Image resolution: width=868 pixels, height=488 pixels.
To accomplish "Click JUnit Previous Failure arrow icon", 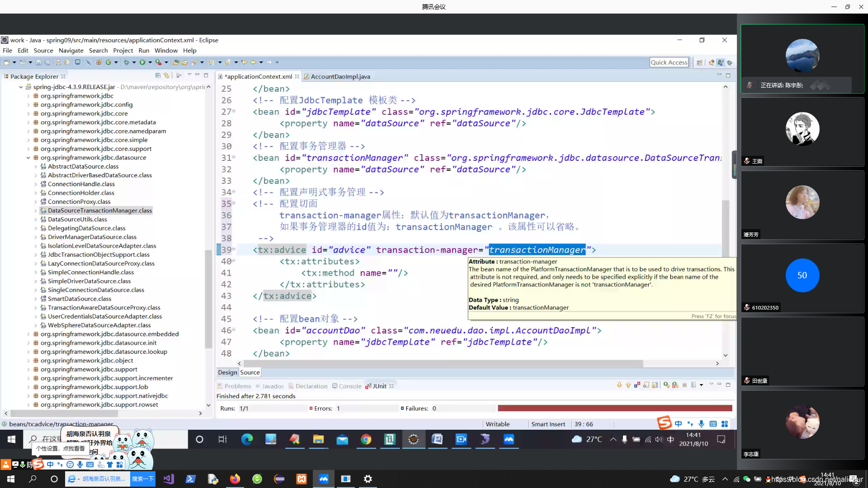I will click(x=628, y=385).
